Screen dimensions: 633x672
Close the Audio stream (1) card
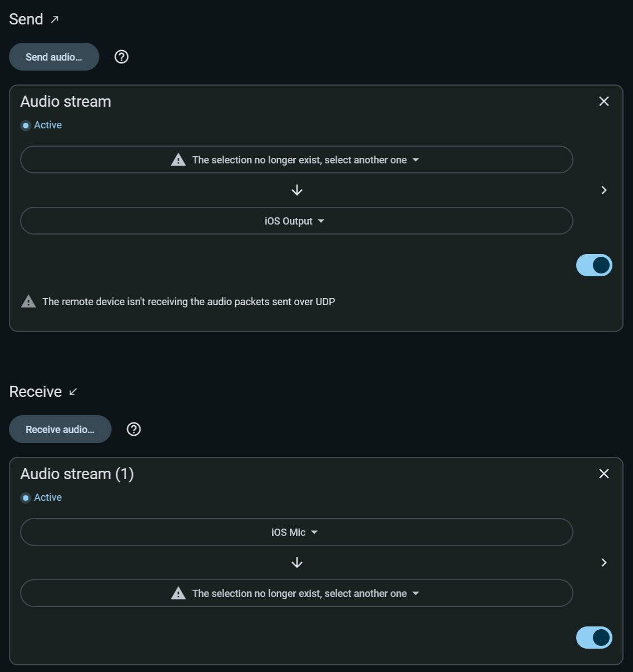[604, 474]
